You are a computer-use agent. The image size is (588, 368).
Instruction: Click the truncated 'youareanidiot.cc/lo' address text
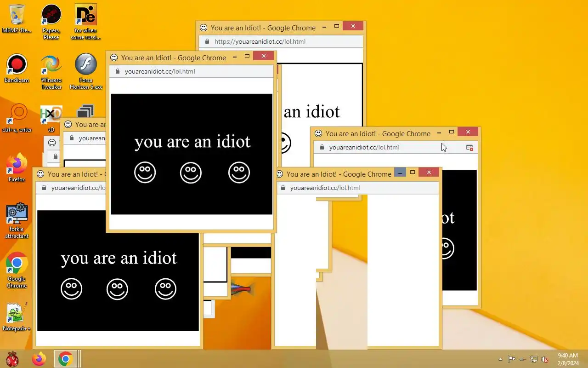(79, 188)
